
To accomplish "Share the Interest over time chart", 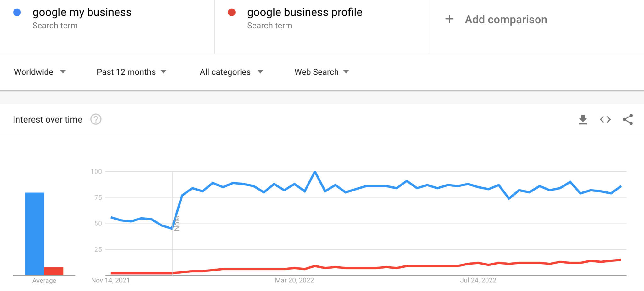I will (x=628, y=120).
